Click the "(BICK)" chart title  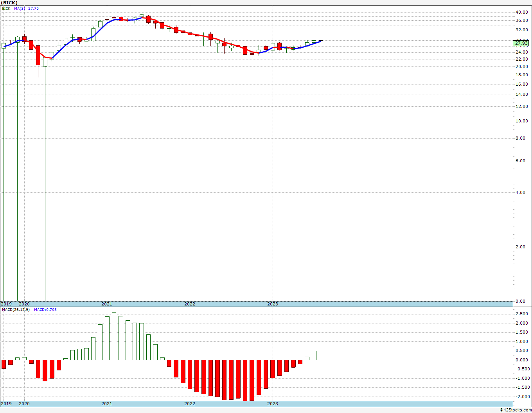coord(9,3)
